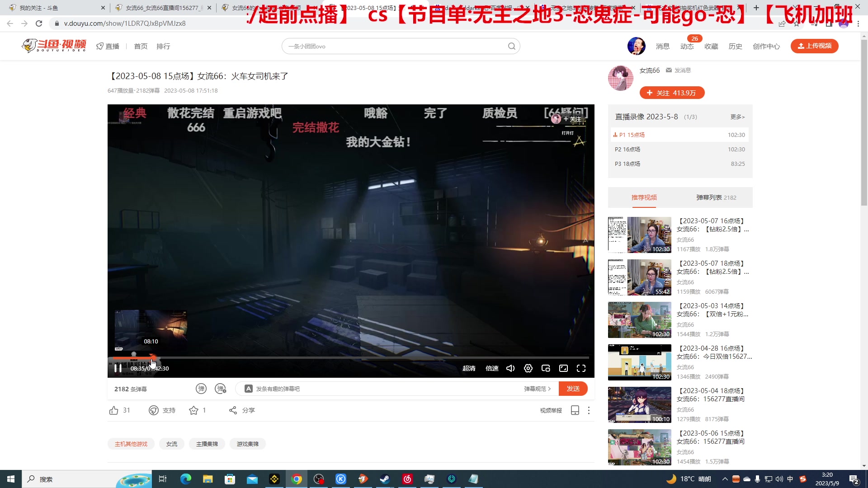
Task: Focus the danmaku input field
Action: [x=384, y=389]
